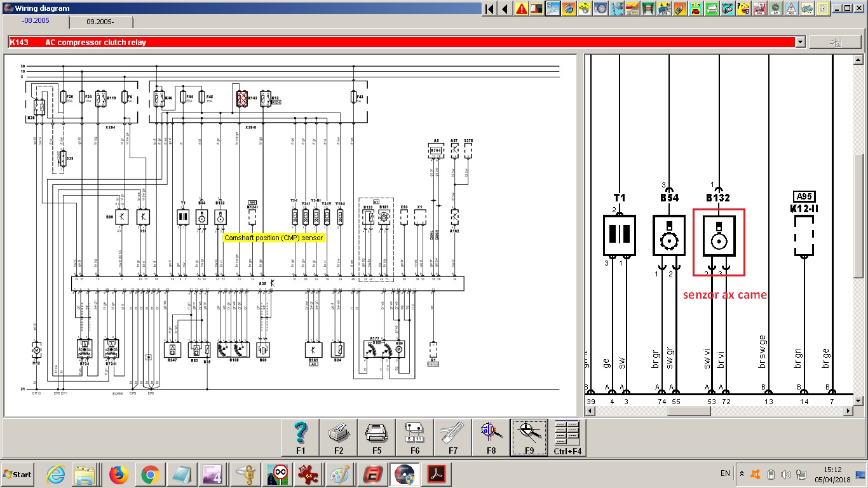Image resolution: width=868 pixels, height=488 pixels.
Task: Select the green vehicle lift toolbar icon
Action: 648,9
